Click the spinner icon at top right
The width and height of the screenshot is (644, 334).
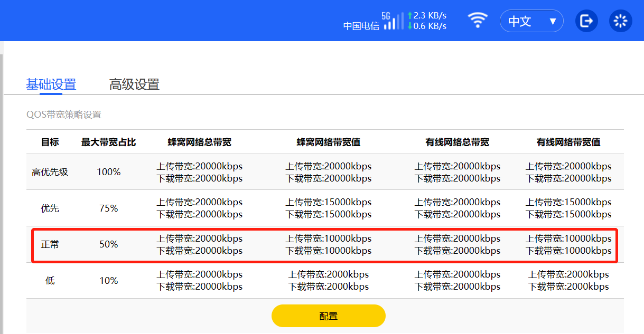point(620,21)
